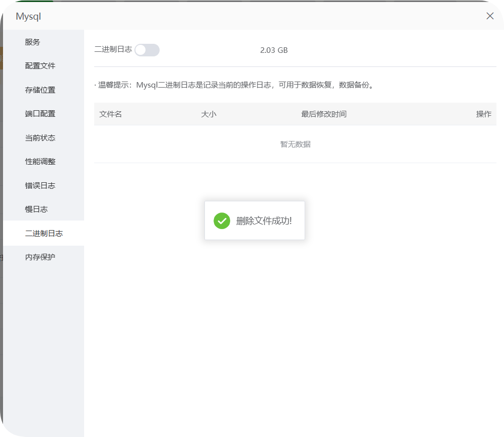Close the Mysql dialog
504x437 pixels.
coord(489,16)
